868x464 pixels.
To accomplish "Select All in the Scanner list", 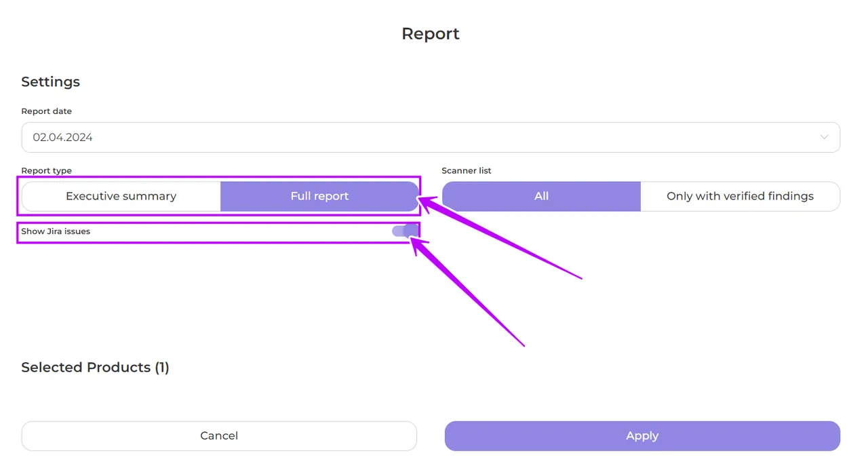I will pyautogui.click(x=541, y=196).
